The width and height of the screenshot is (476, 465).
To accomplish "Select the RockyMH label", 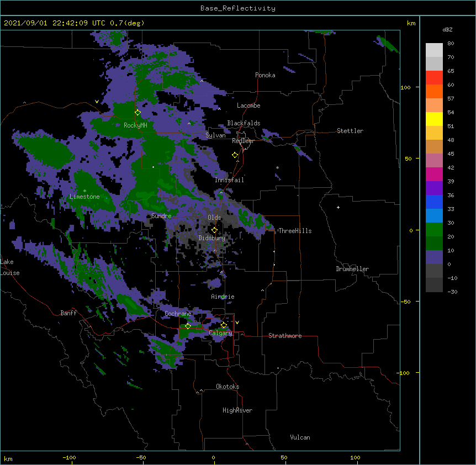I will [135, 125].
